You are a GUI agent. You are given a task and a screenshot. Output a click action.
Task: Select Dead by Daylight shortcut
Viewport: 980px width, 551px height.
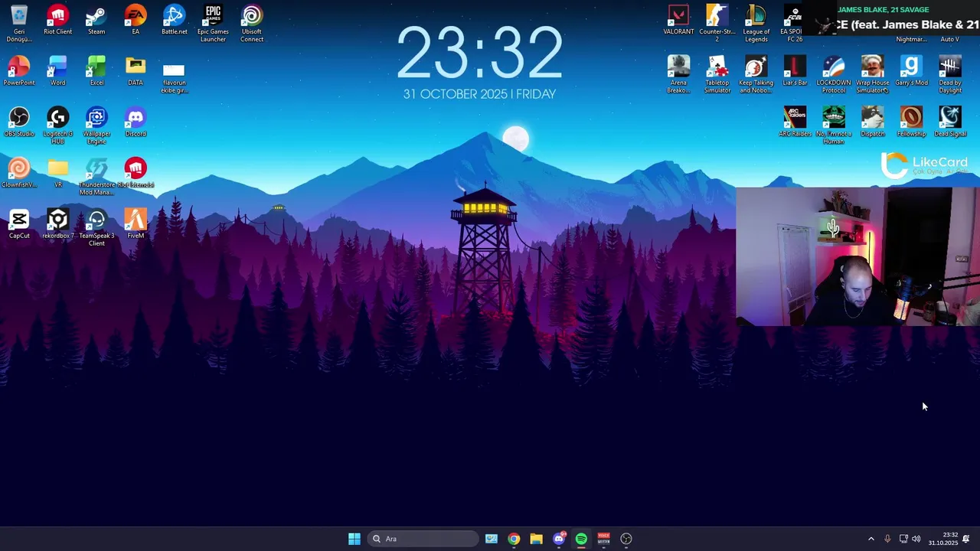click(950, 74)
